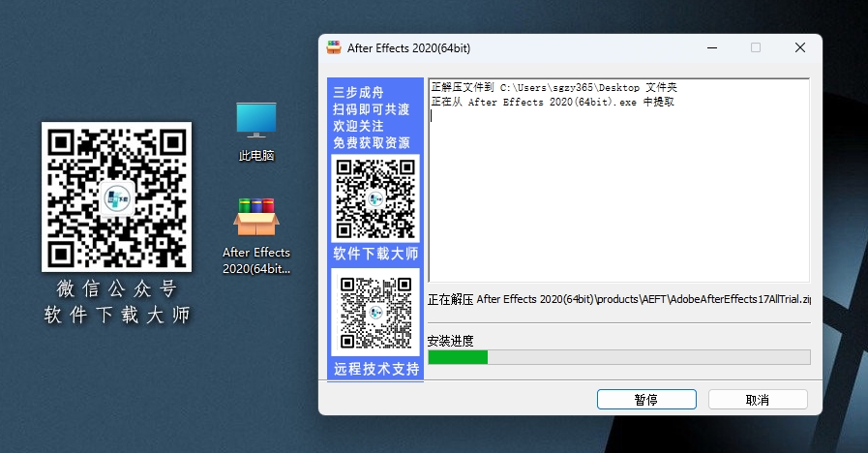Click the 微信公众号 desktop wallpaper caption
Screen dimensions: 868x453
(x=117, y=288)
